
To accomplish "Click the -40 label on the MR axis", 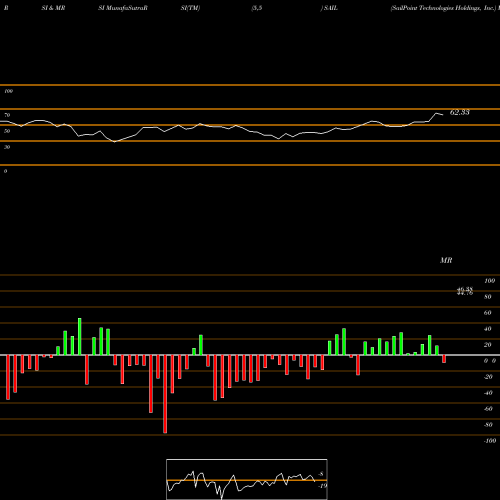I will coord(488,393).
